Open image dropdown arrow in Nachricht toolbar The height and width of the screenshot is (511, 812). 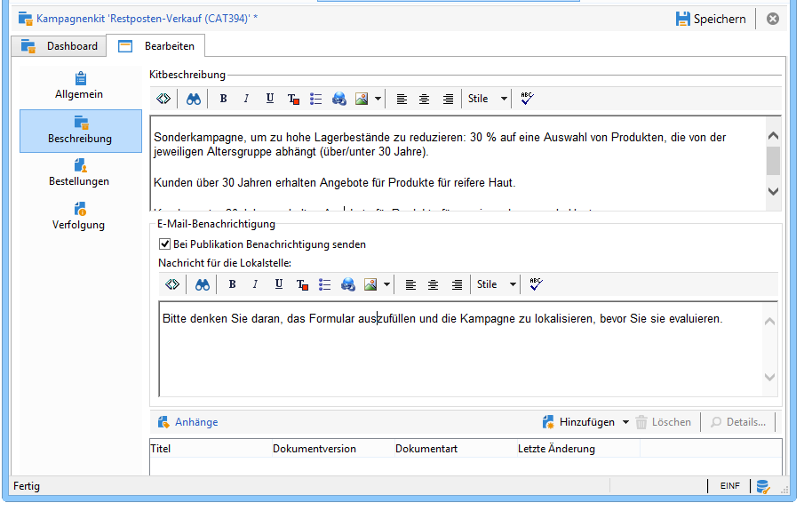[386, 284]
